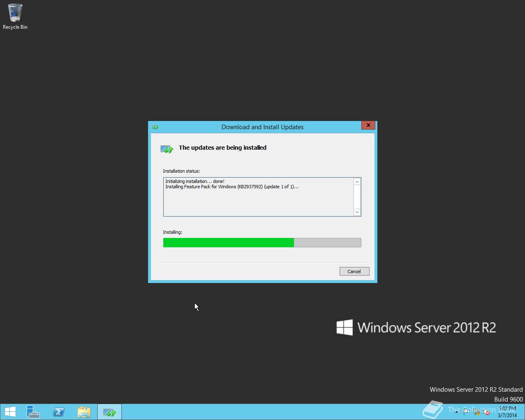Click the 'Initializing installation... done!' status line
The image size is (525, 420).
pos(195,181)
